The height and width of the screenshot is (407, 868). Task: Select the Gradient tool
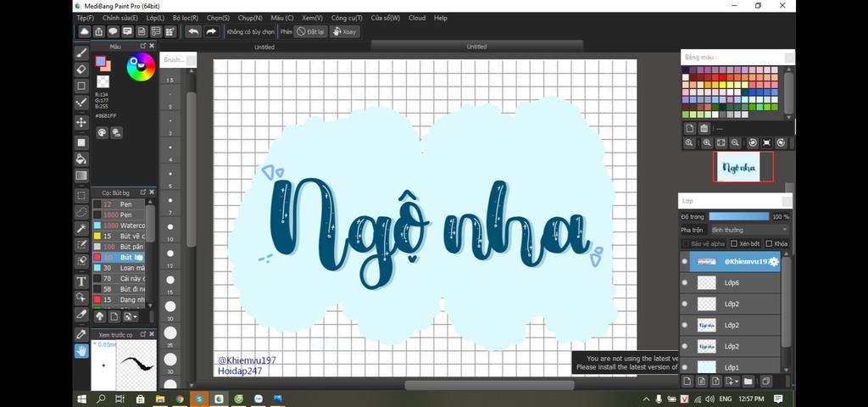point(81,176)
